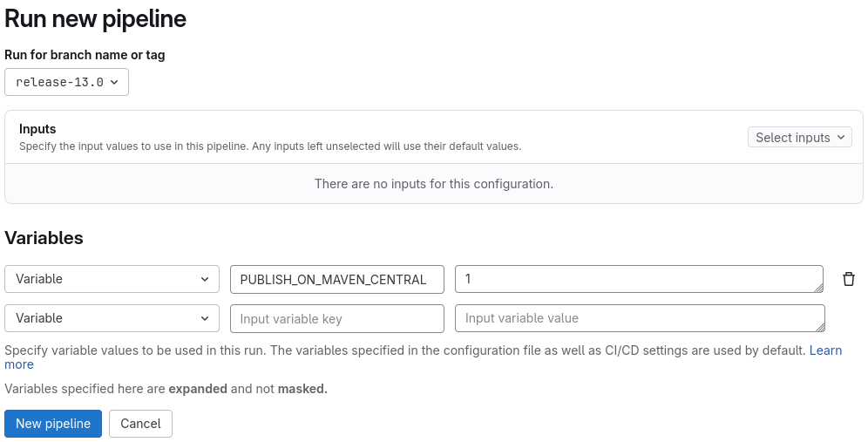Cancel the new pipeline form

click(140, 424)
